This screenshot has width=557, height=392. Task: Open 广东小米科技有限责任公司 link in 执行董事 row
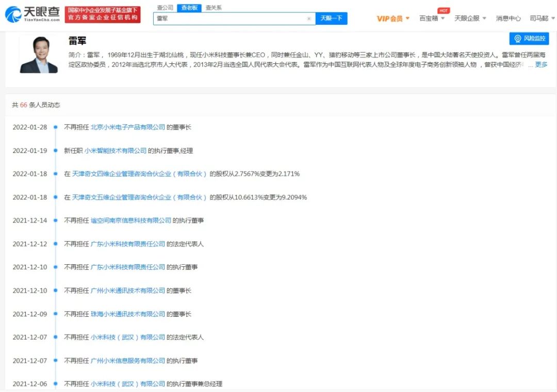[x=128, y=267]
